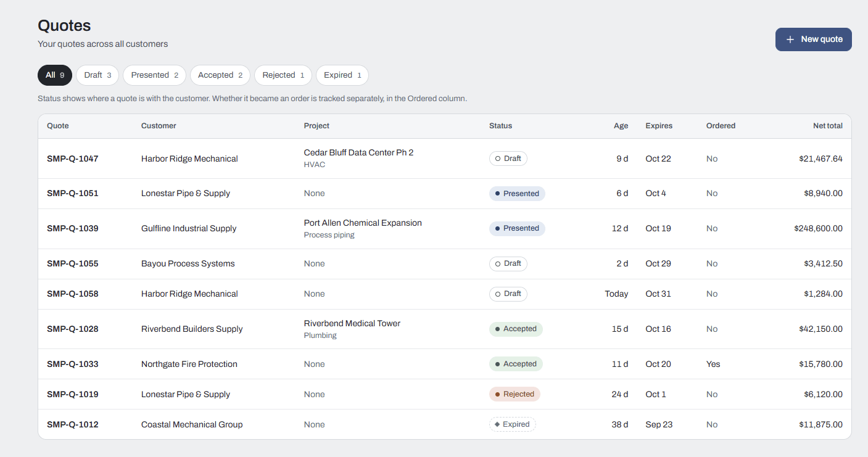Click the Expired status badge
The height and width of the screenshot is (457, 868).
pos(513,424)
